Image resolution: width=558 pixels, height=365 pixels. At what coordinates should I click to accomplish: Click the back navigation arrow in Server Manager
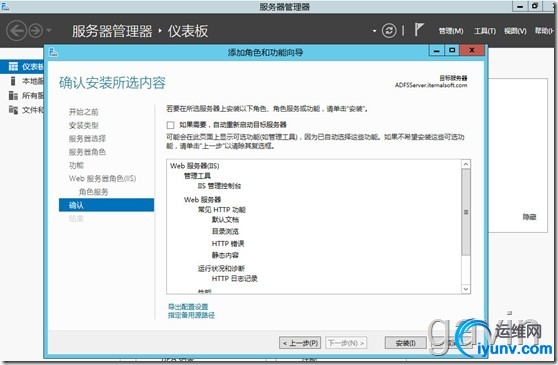[x=16, y=31]
